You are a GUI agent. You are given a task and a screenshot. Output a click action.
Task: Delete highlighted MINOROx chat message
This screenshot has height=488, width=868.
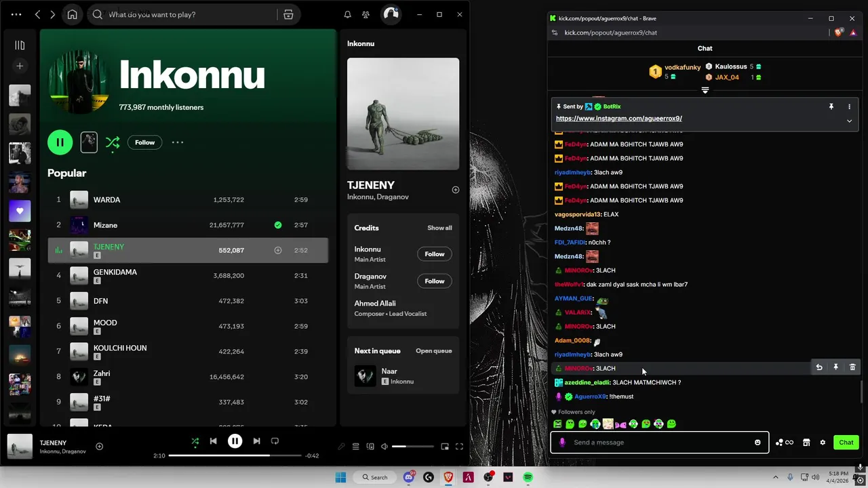tap(852, 367)
